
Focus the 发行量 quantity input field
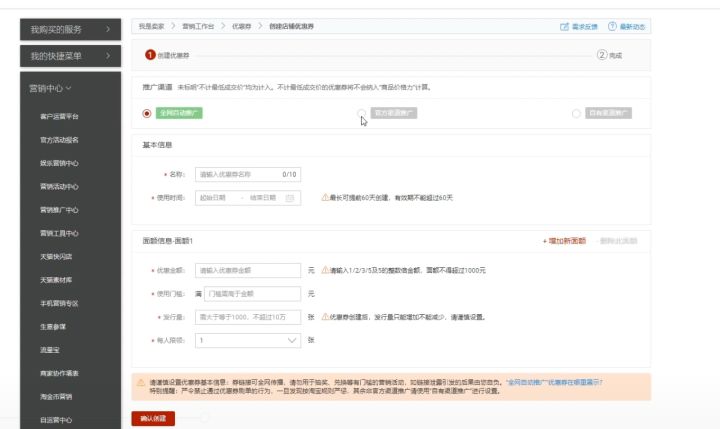pyautogui.click(x=248, y=317)
